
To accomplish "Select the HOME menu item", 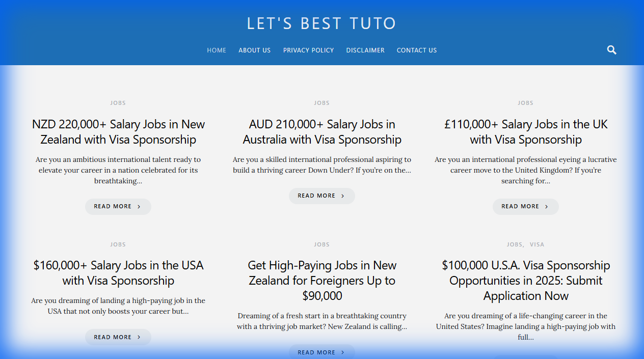I will coord(217,50).
